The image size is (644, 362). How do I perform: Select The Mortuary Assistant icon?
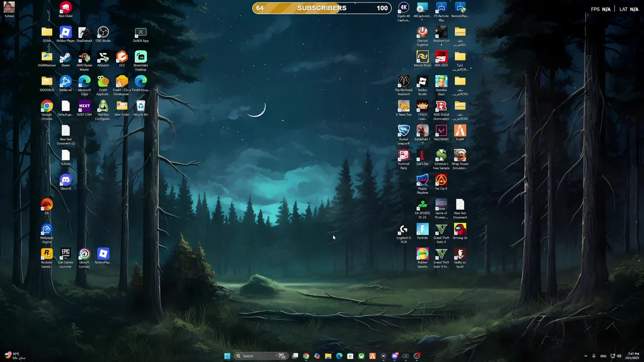[x=404, y=86]
